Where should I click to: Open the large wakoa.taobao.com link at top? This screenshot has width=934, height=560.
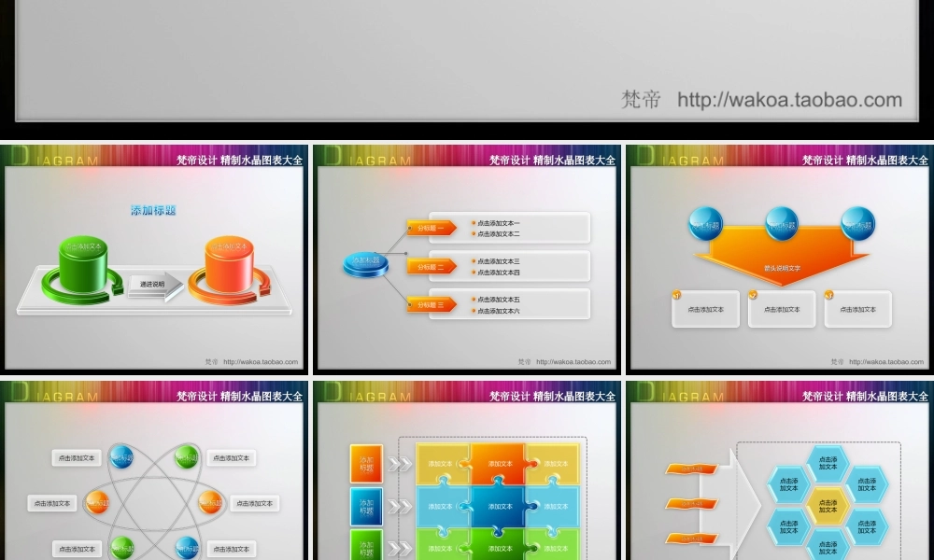pyautogui.click(x=789, y=100)
